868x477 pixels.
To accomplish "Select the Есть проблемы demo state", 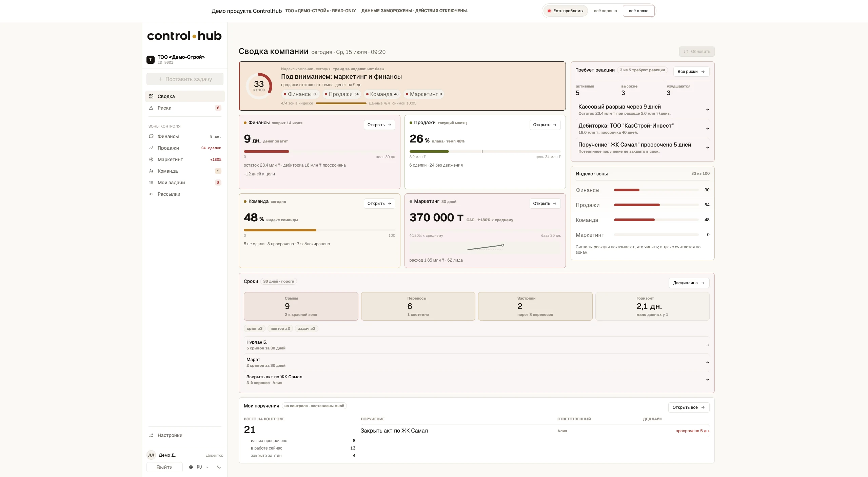I will (x=565, y=11).
